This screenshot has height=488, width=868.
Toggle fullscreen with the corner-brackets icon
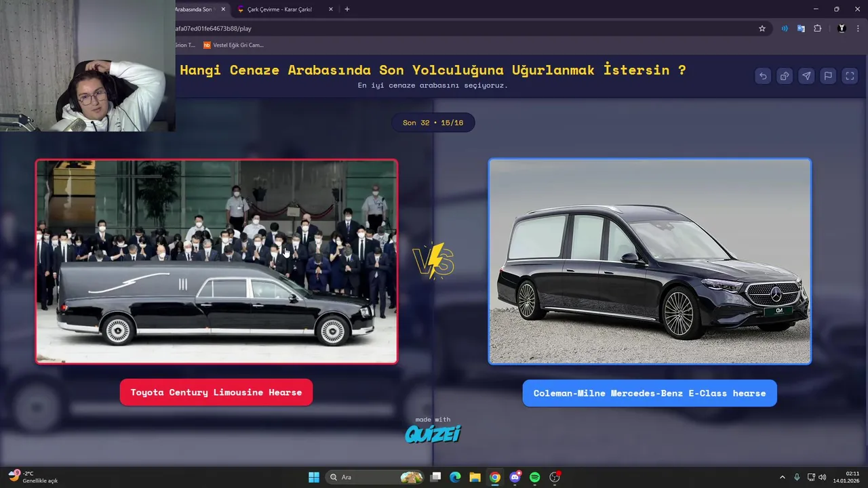click(x=850, y=76)
